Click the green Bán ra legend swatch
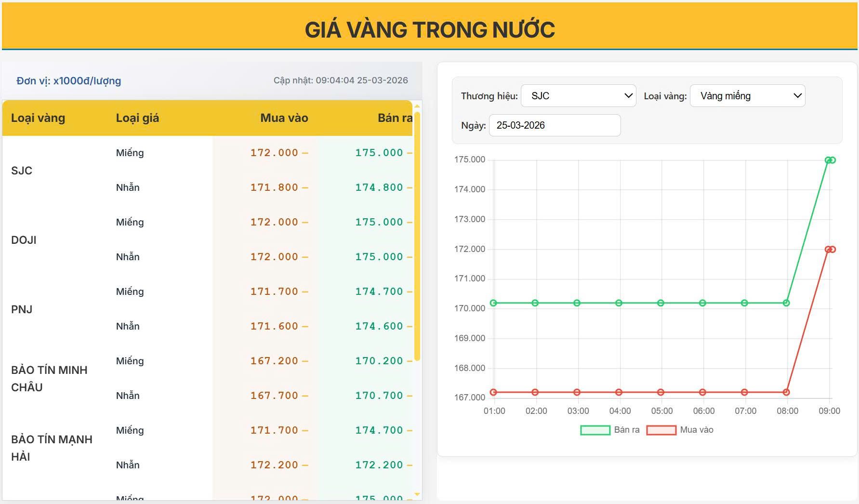 (x=595, y=430)
